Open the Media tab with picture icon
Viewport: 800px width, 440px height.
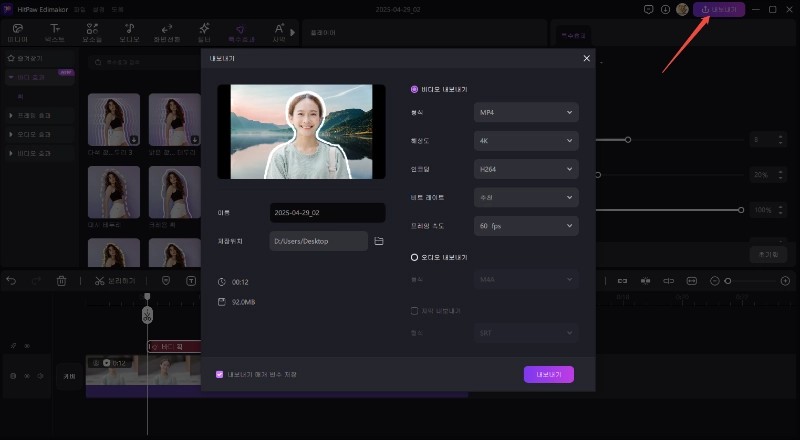(18, 33)
